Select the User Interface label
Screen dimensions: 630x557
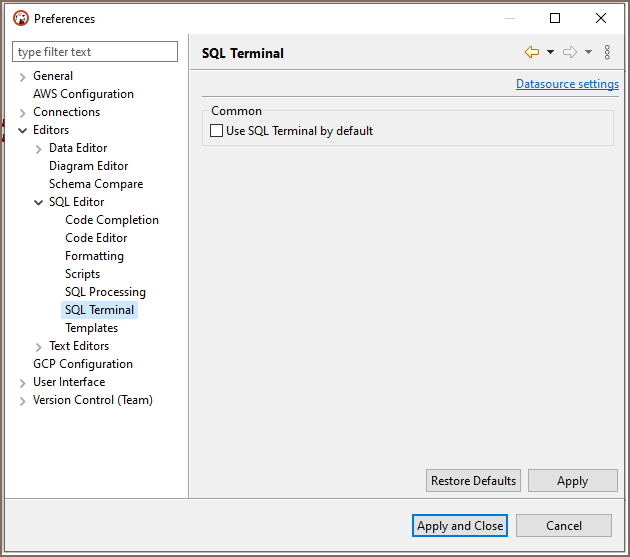pos(69,382)
